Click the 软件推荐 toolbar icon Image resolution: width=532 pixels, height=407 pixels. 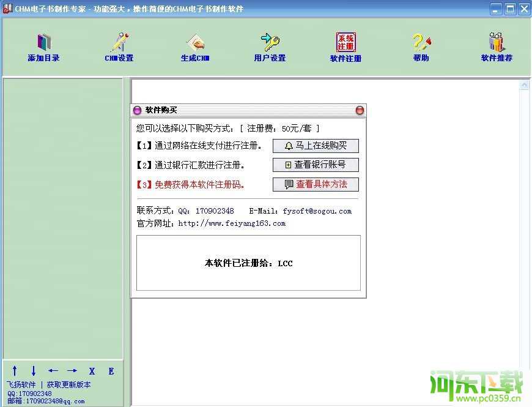(x=497, y=47)
